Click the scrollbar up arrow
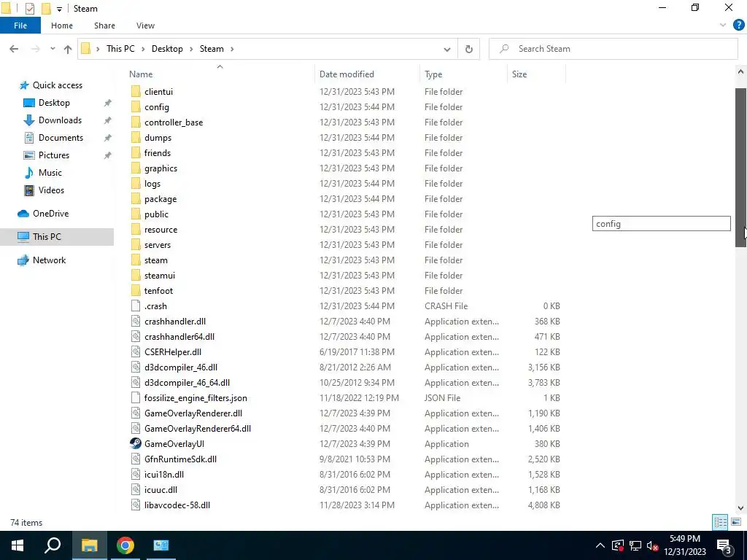 741,72
